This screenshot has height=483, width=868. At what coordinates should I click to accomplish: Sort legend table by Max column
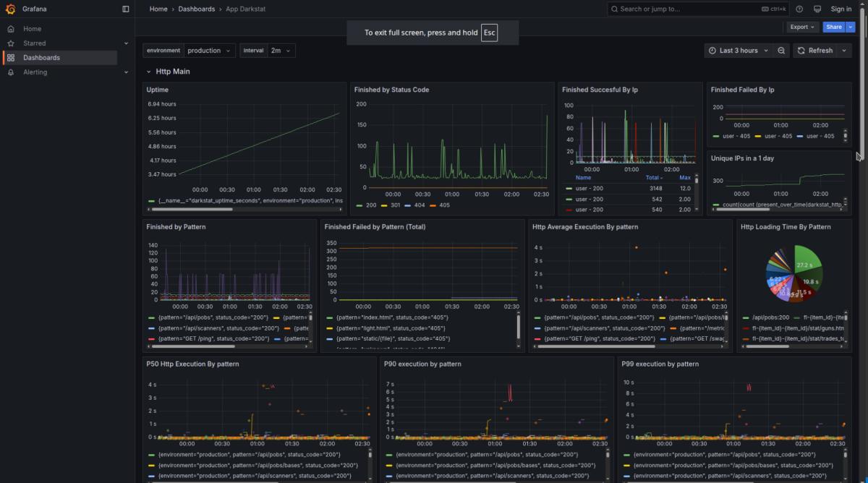[685, 177]
